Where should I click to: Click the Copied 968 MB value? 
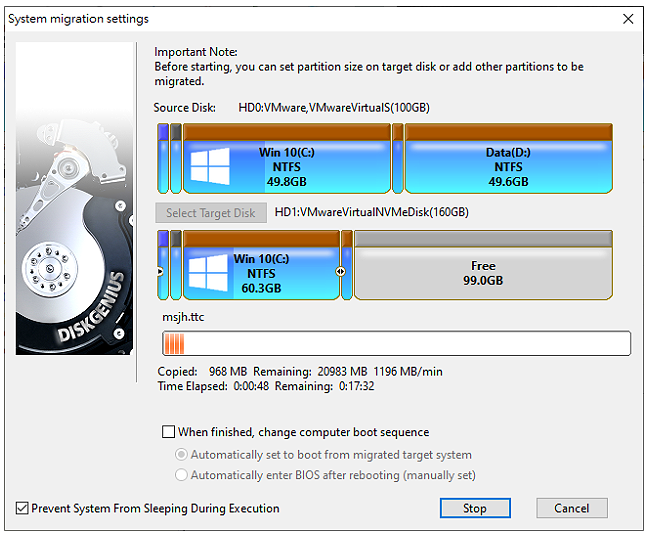[228, 371]
